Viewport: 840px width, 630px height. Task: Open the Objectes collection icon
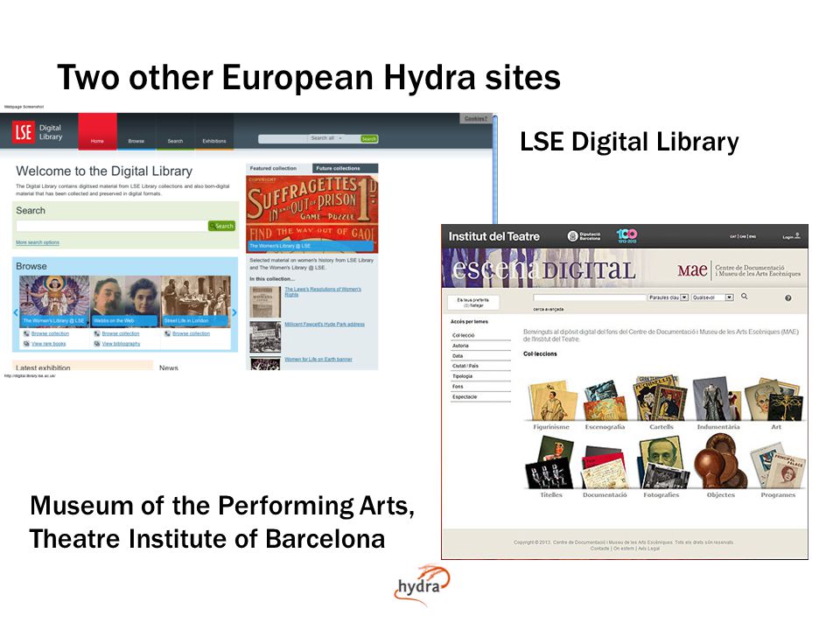(x=720, y=462)
